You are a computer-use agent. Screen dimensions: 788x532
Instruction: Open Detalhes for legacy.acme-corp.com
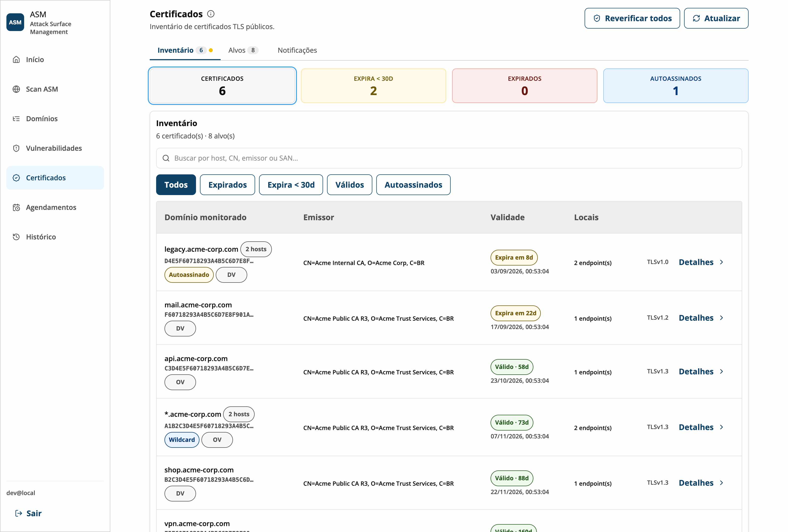701,262
